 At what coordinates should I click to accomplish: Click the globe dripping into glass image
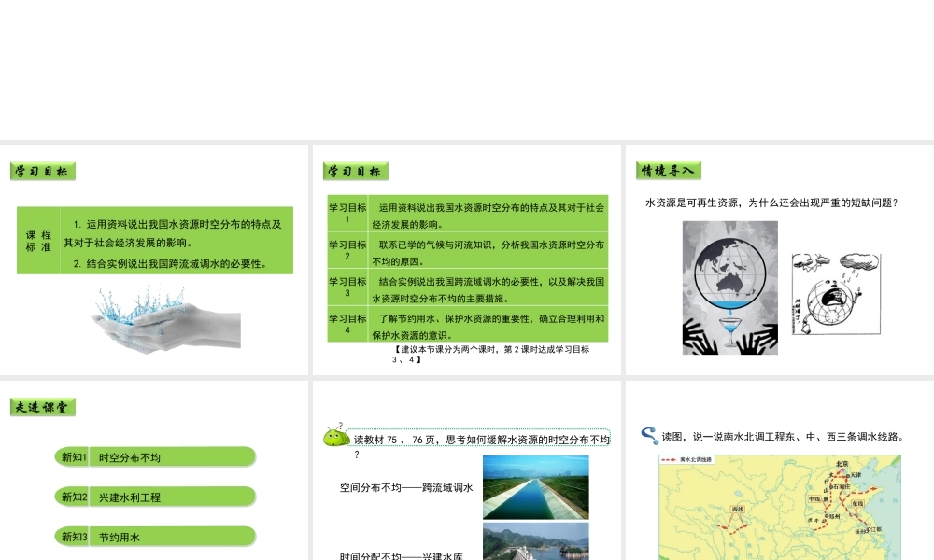click(x=729, y=288)
